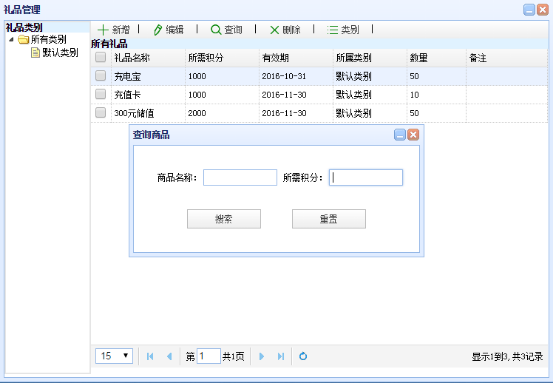Check the 充电宝 row checkbox
This screenshot has height=384, width=554.
[x=101, y=76]
